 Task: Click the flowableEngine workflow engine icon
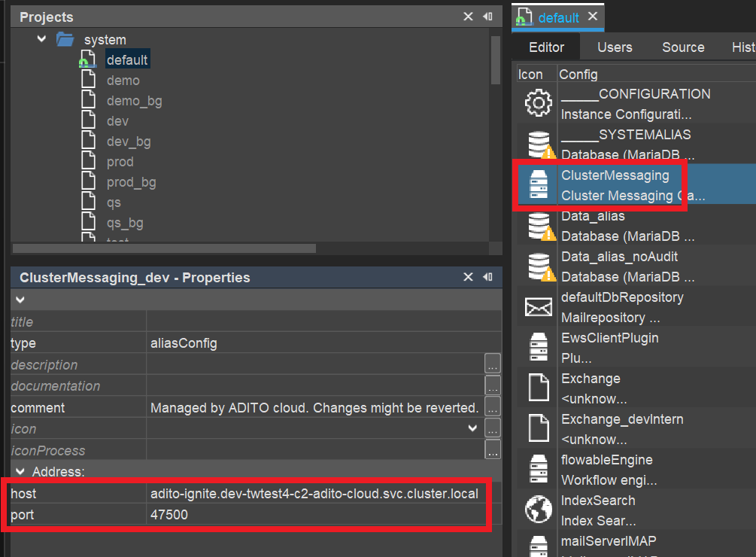(538, 468)
